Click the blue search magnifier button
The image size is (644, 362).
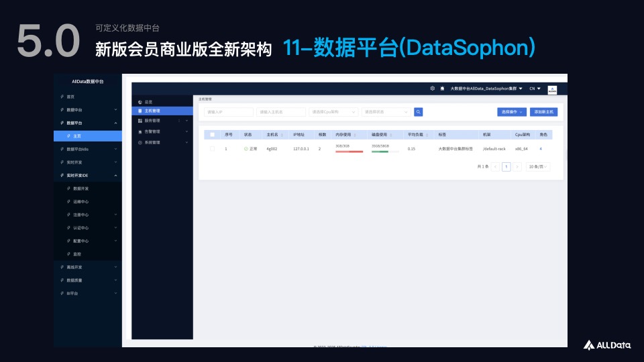point(419,112)
